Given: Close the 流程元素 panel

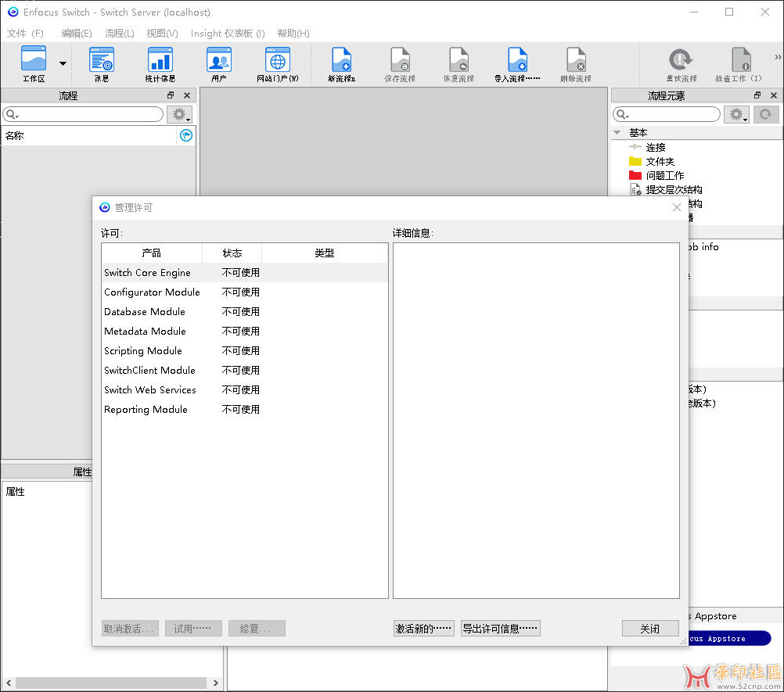Looking at the screenshot, I should [774, 95].
